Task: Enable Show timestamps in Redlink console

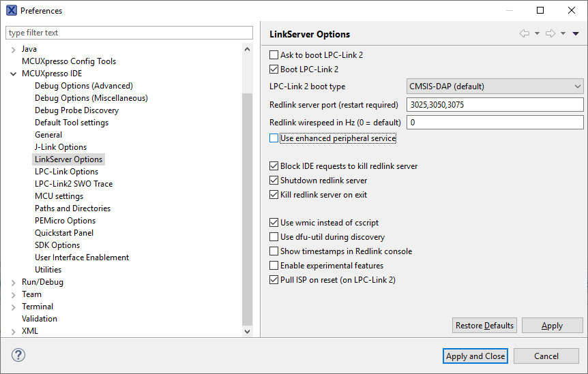Action: click(x=274, y=251)
